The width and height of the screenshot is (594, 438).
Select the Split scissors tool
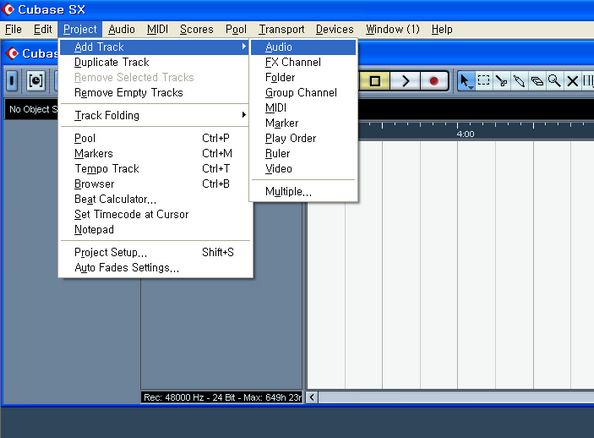point(501,81)
